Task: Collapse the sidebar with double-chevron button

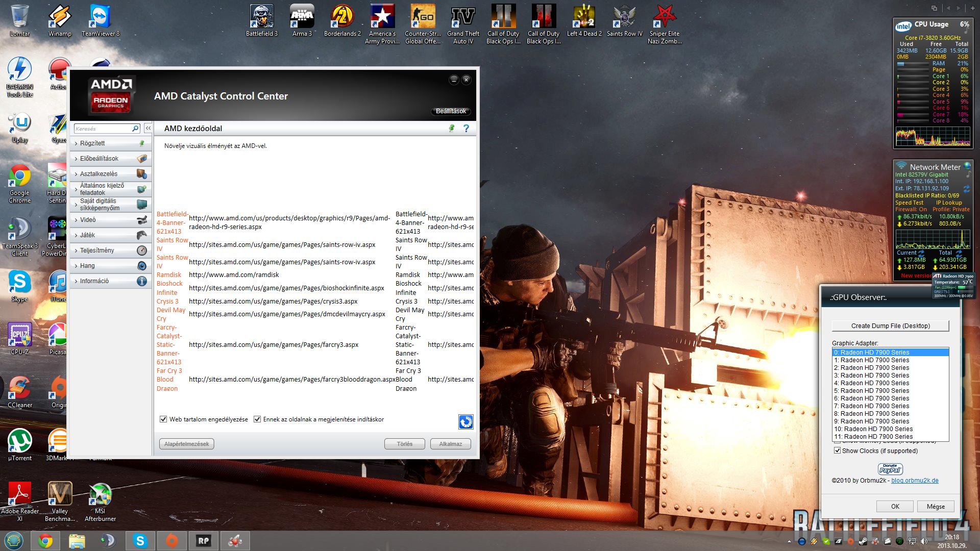Action: (x=148, y=129)
